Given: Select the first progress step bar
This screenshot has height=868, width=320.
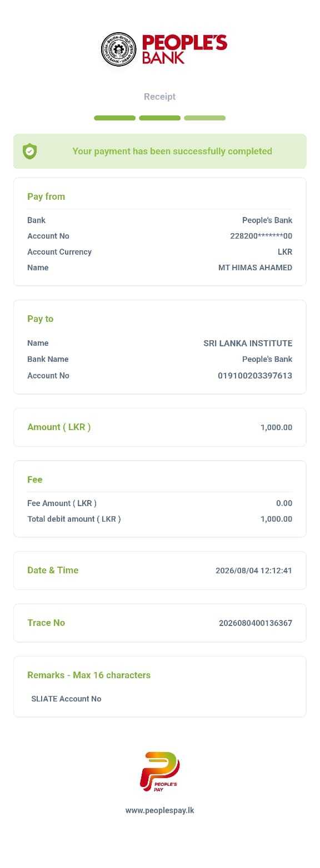Looking at the screenshot, I should [x=115, y=118].
